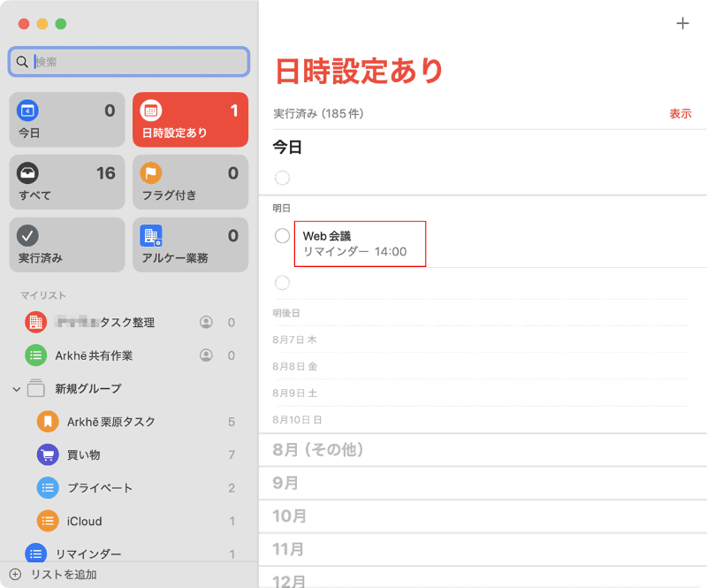Select the 買い物 list name
This screenshot has width=707, height=588.
83,454
